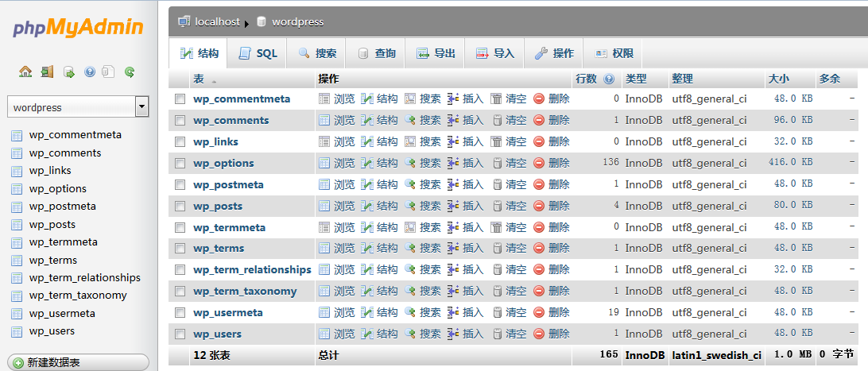Click wordpress link in the breadcrumb

298,22
